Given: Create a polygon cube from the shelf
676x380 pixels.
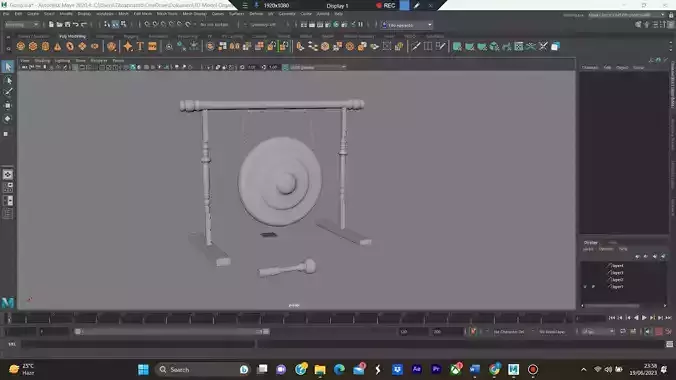Looking at the screenshot, I should (33, 46).
